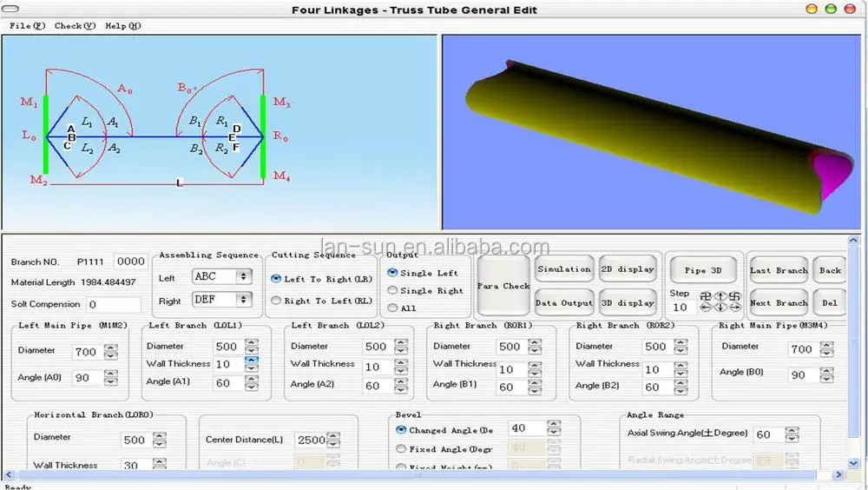
Task: Open the Right assembling sequence DEF dropdown
Action: (243, 300)
